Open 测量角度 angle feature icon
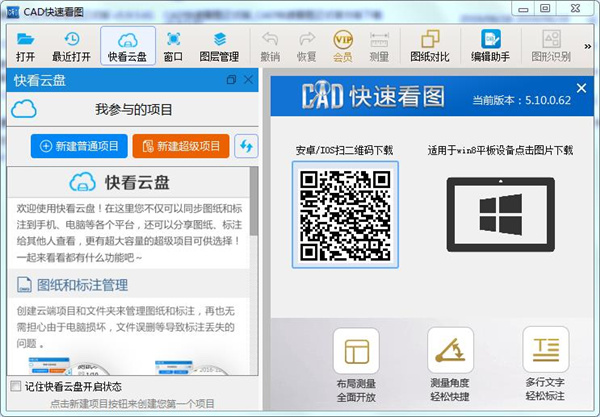600x417 pixels. pyautogui.click(x=450, y=350)
